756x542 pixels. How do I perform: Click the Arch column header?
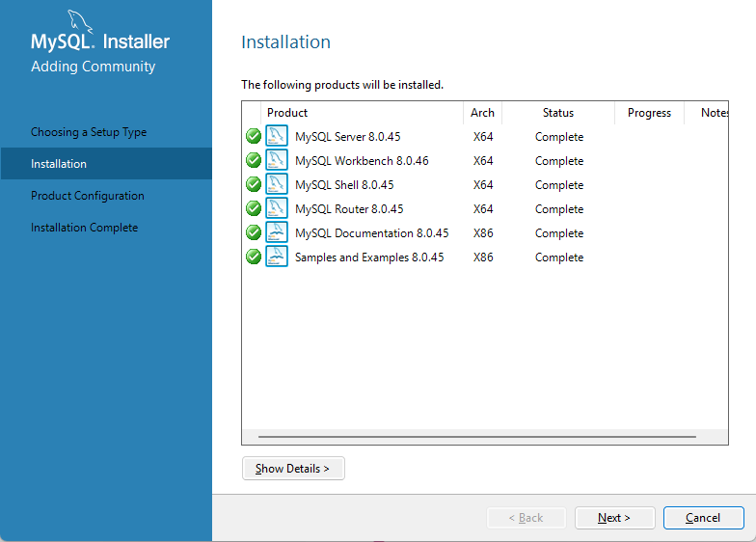click(x=482, y=113)
